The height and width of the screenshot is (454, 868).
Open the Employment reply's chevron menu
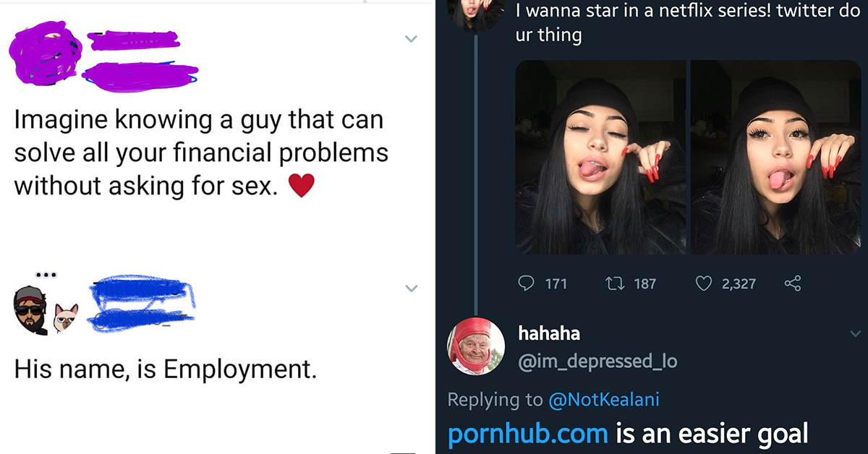click(x=411, y=288)
